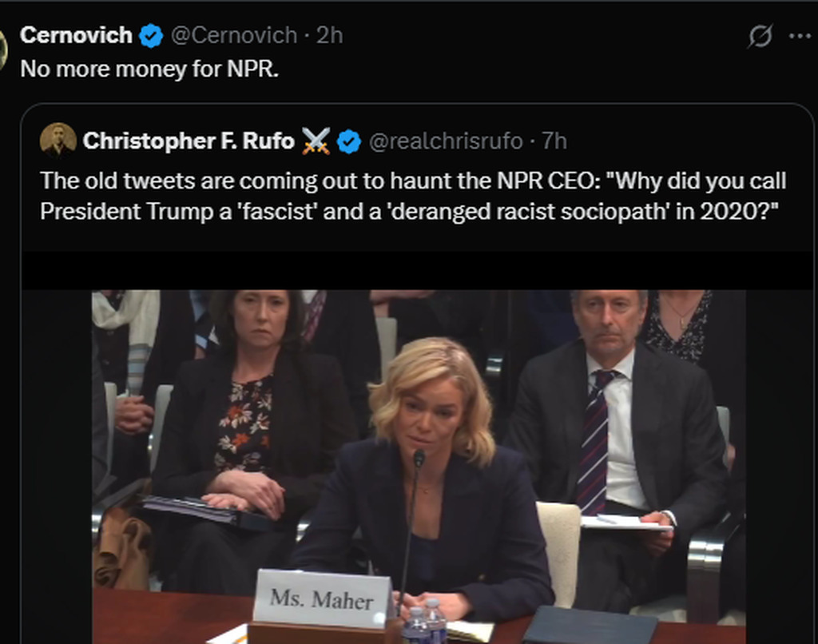Click the crossed swords emoji by Rufo's name

(x=316, y=141)
